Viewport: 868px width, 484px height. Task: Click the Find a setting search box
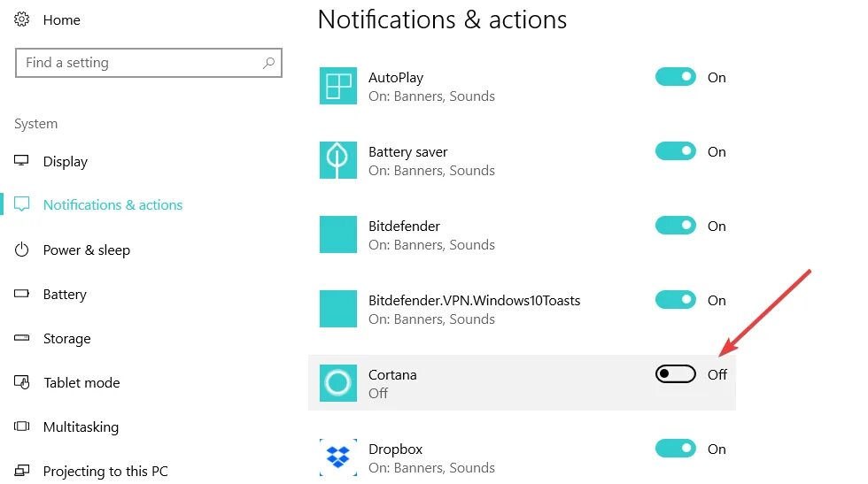coord(149,63)
